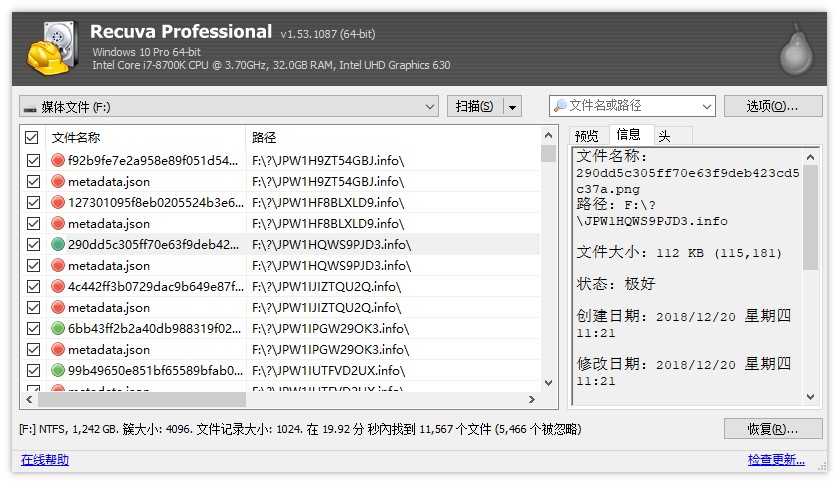Image resolution: width=839 pixels, height=484 pixels.
Task: Uncheck the 99b49650e851bf65589bfab0 file checkbox
Action: (33, 370)
